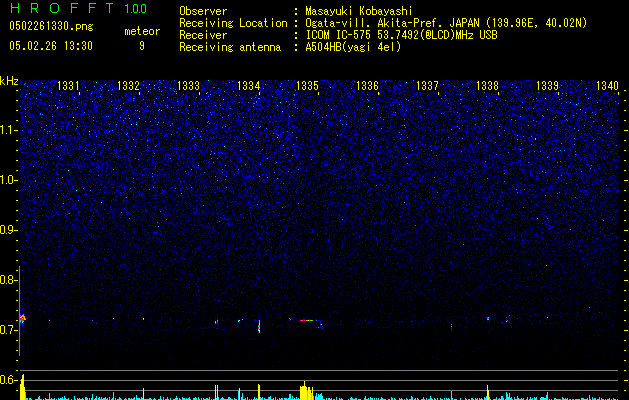Viewport: 629px width, 400px height.
Task: Click the long horizontal meteor echo near 1335
Action: 308,320
